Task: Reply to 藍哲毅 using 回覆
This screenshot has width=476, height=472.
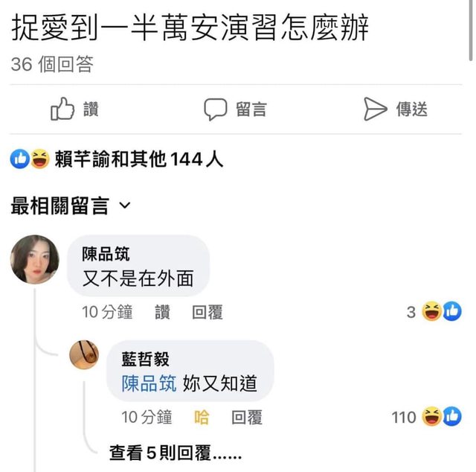Action: pyautogui.click(x=247, y=417)
